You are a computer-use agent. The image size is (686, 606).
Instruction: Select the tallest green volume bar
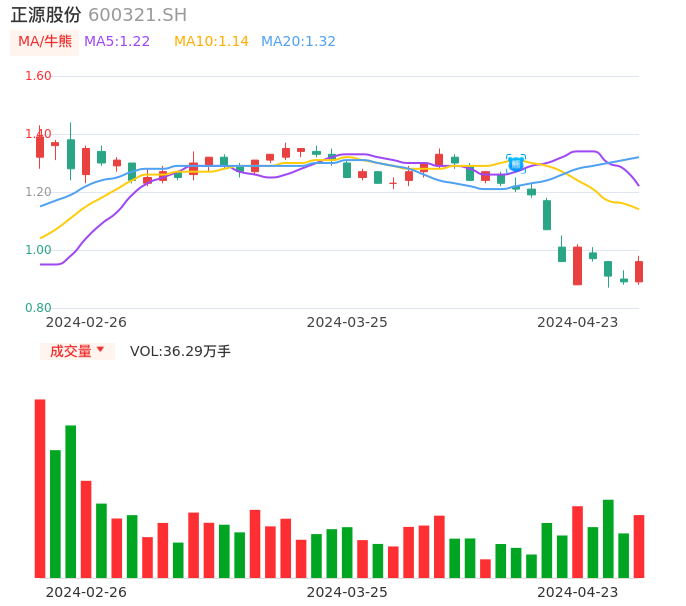point(71,501)
